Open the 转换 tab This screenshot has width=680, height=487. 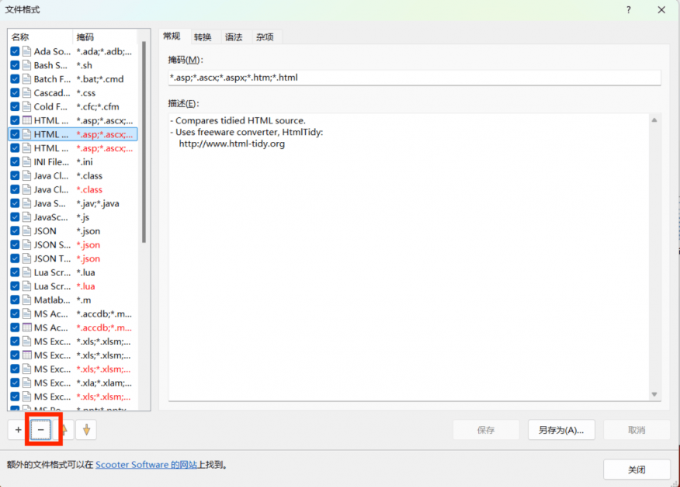pos(203,37)
